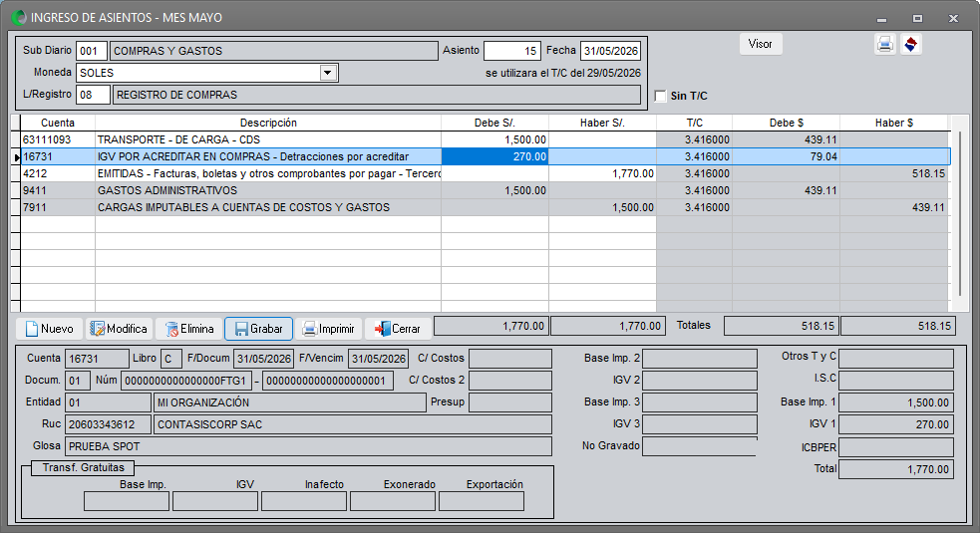Select row with account 9411
This screenshot has width=980, height=533.
tap(485, 190)
